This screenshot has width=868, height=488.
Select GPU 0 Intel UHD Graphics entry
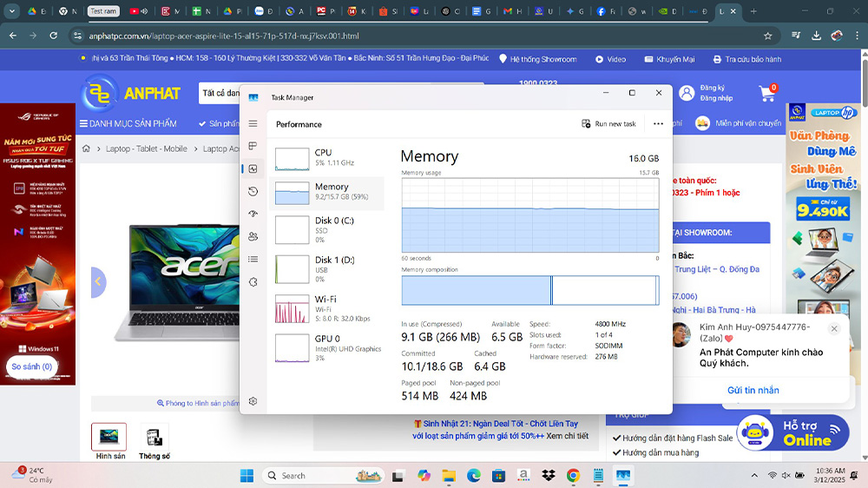(326, 348)
